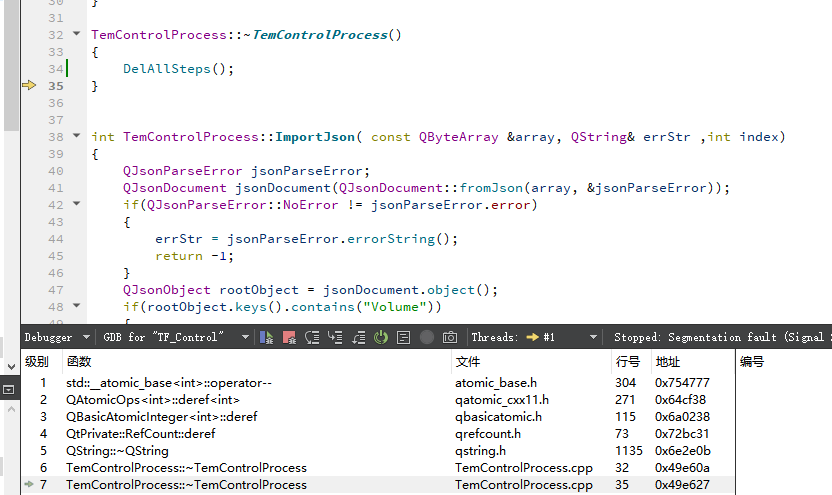832x495 pixels.
Task: Open the Debugger view dropdown
Action: [57, 337]
